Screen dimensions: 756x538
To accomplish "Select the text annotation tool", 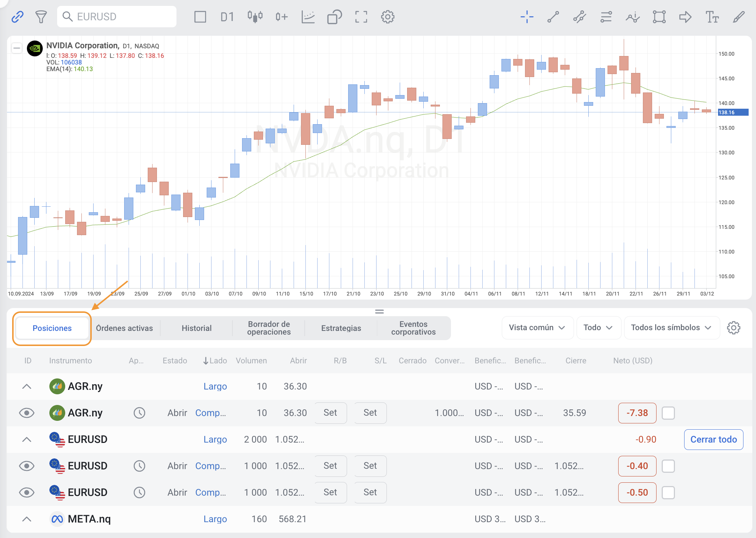I will (712, 17).
